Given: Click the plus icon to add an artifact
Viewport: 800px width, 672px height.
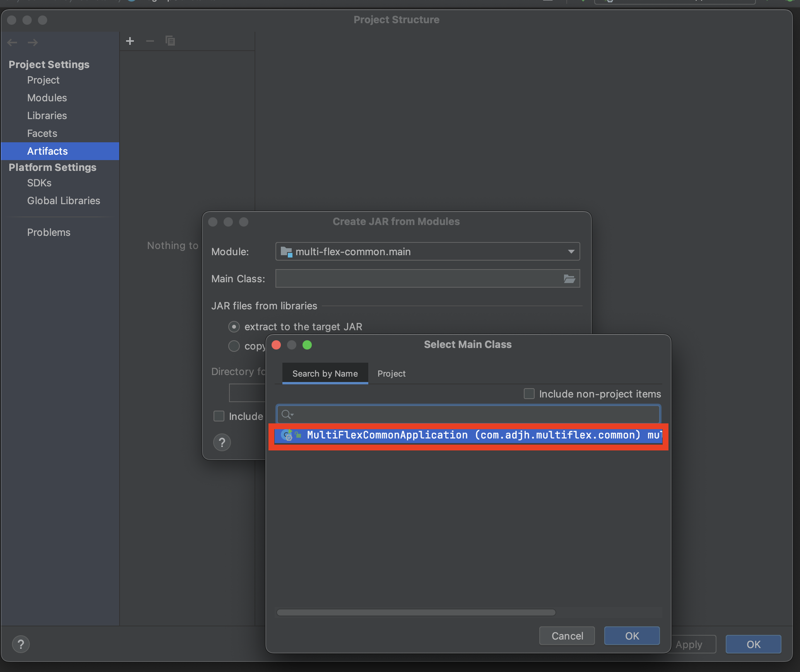Looking at the screenshot, I should [130, 41].
